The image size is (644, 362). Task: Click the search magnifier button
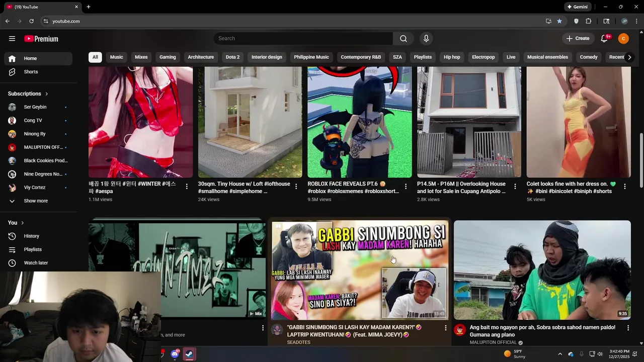tap(404, 39)
